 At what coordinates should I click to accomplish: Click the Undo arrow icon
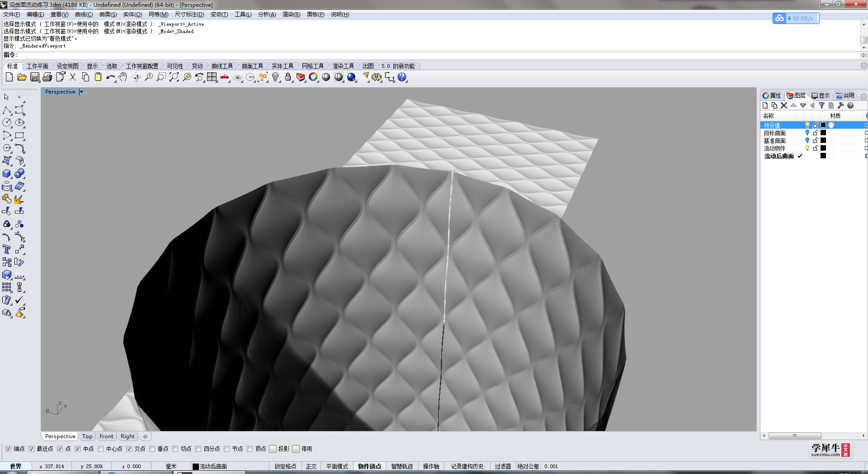[x=111, y=77]
